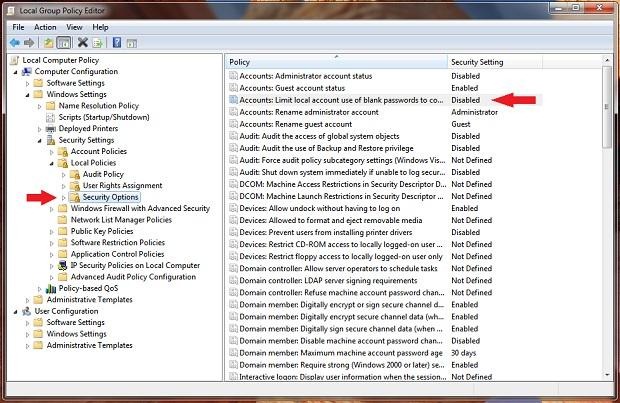Click the User Rights Assignment folder icon
Viewport: 620px width, 403px height.
[x=75, y=186]
